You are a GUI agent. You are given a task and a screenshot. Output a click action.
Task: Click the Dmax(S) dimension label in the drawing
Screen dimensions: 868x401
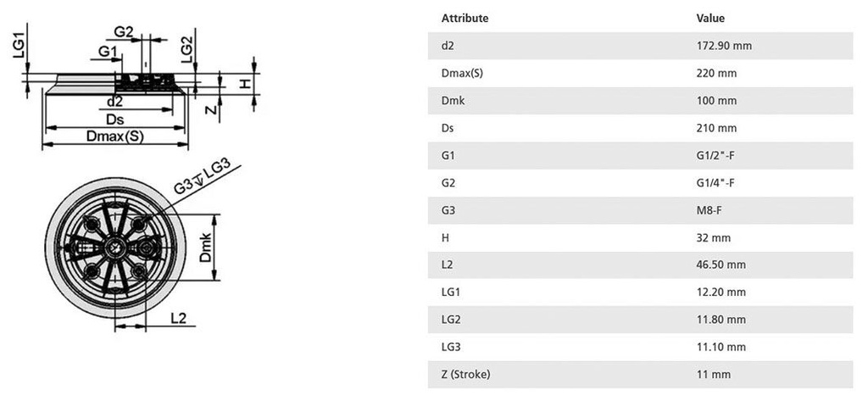click(115, 136)
